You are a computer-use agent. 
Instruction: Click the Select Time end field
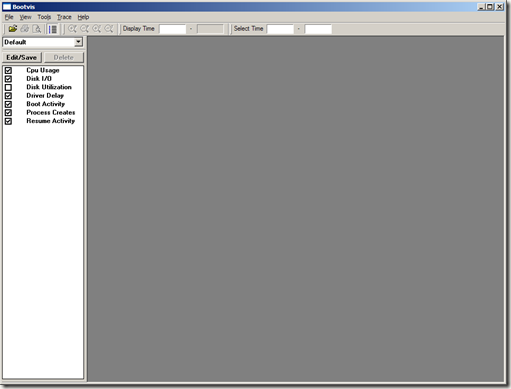click(318, 29)
